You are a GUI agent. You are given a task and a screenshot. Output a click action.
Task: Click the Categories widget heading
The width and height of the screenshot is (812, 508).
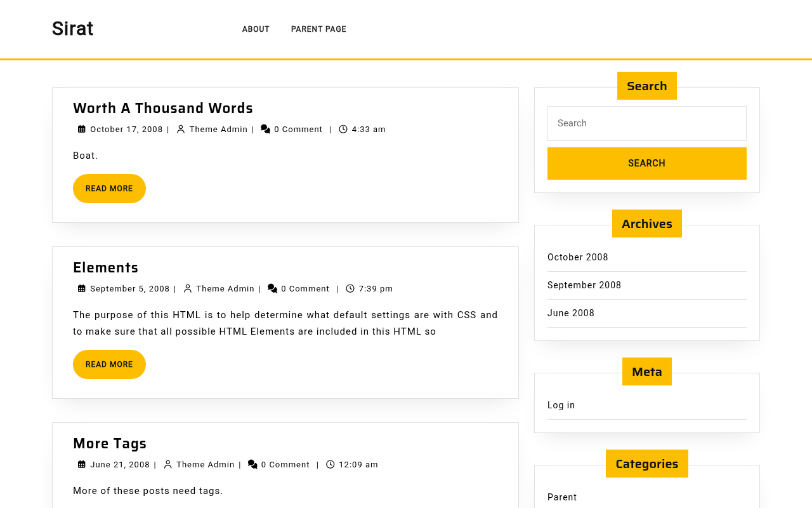(x=647, y=464)
